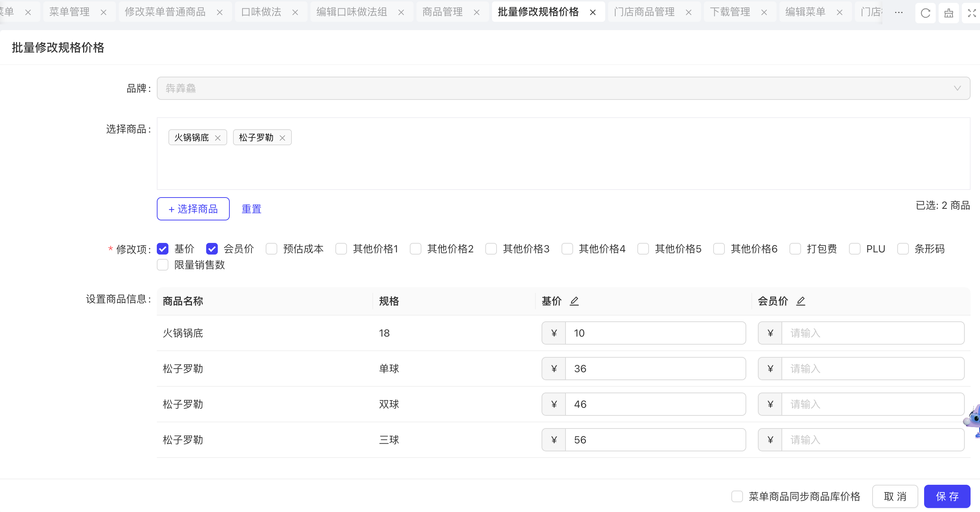
Task: Switch to the 门店商品管理 tab
Action: (x=644, y=12)
